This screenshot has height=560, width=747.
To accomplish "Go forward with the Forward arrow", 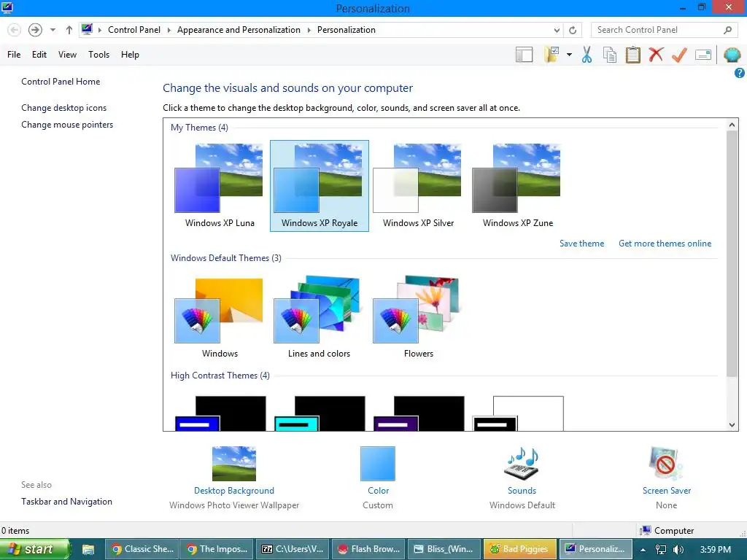I will point(35,30).
